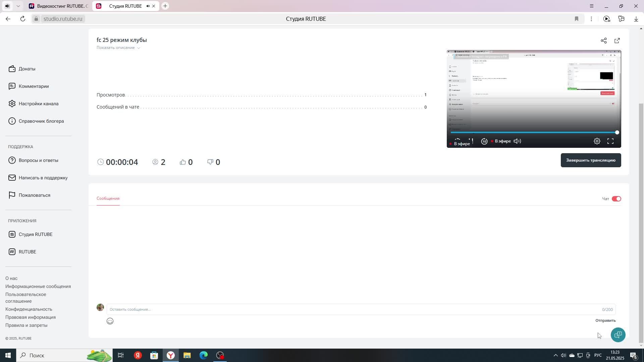The height and width of the screenshot is (362, 644).
Task: Open support chat floating button
Action: point(618,335)
